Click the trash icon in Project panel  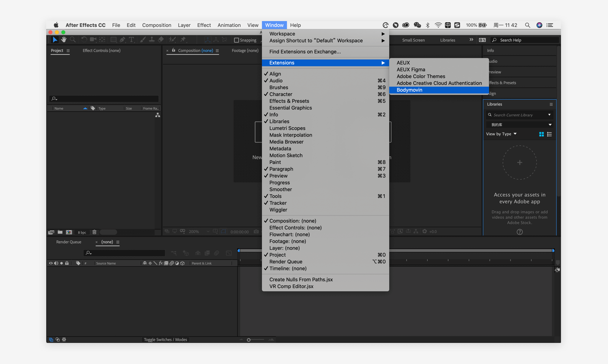(x=94, y=232)
